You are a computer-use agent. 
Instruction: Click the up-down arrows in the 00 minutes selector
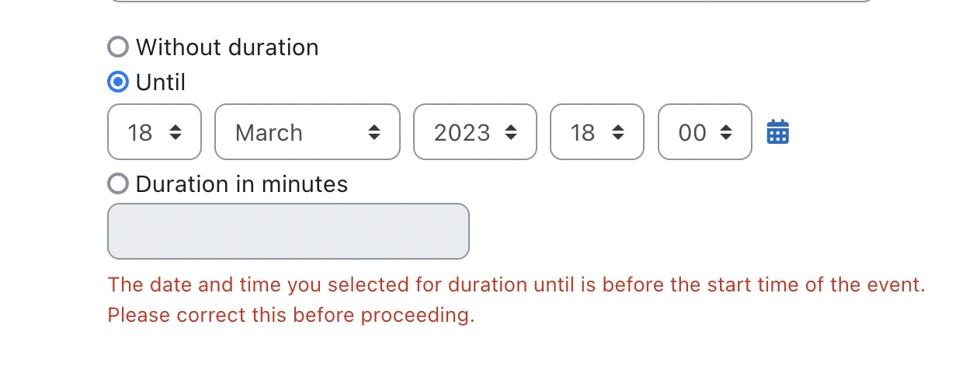click(x=726, y=132)
